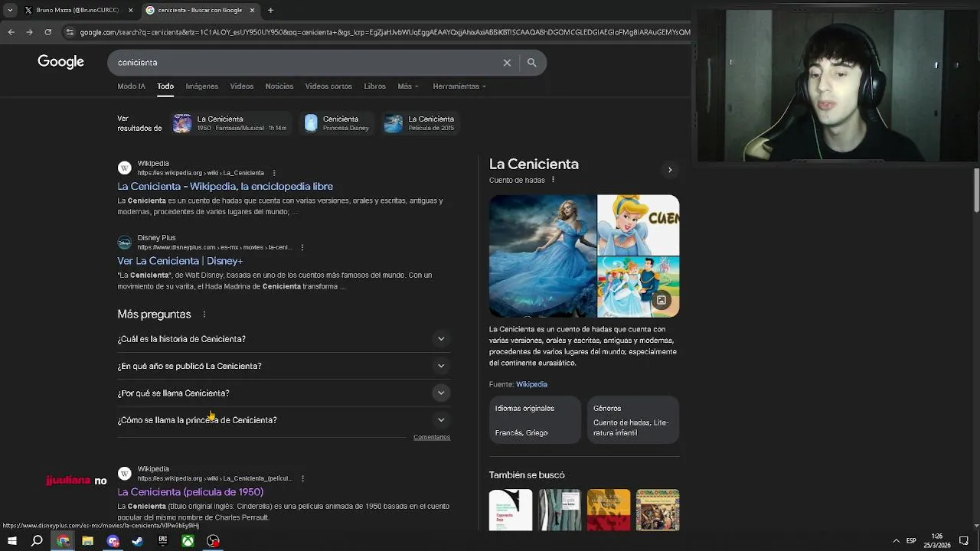Open the Wikipedia source link in panel

[531, 384]
